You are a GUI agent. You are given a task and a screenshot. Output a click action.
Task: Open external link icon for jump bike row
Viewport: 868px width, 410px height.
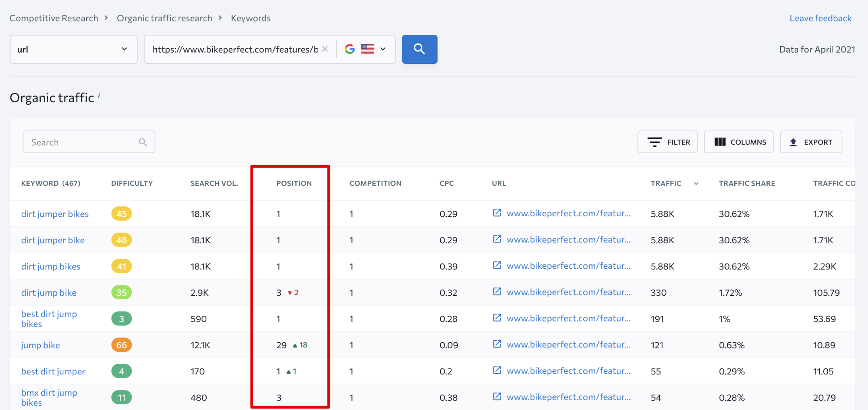(497, 344)
